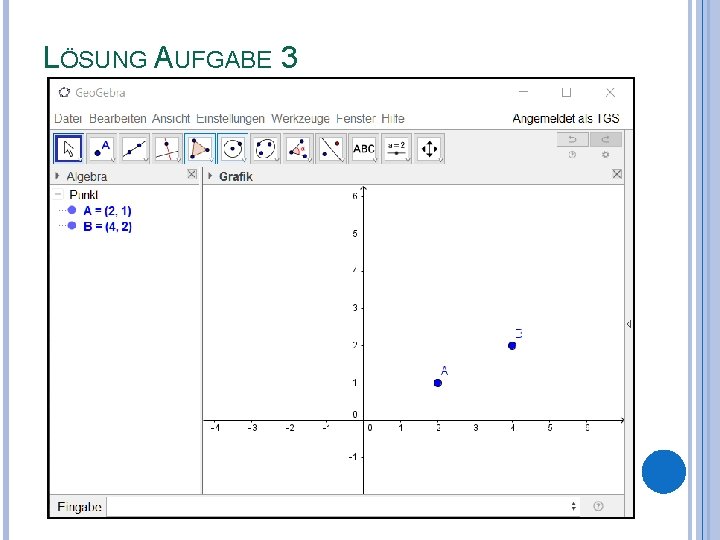Click the Punkt group label
The height and width of the screenshot is (540, 720).
point(84,195)
